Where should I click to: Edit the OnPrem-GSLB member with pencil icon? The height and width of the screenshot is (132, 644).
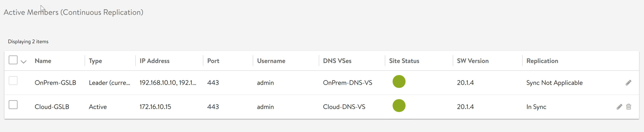628,83
